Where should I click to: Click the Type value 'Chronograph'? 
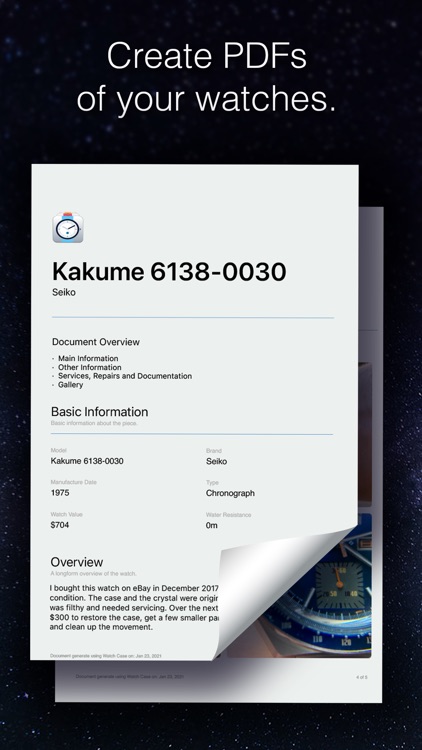(x=230, y=493)
